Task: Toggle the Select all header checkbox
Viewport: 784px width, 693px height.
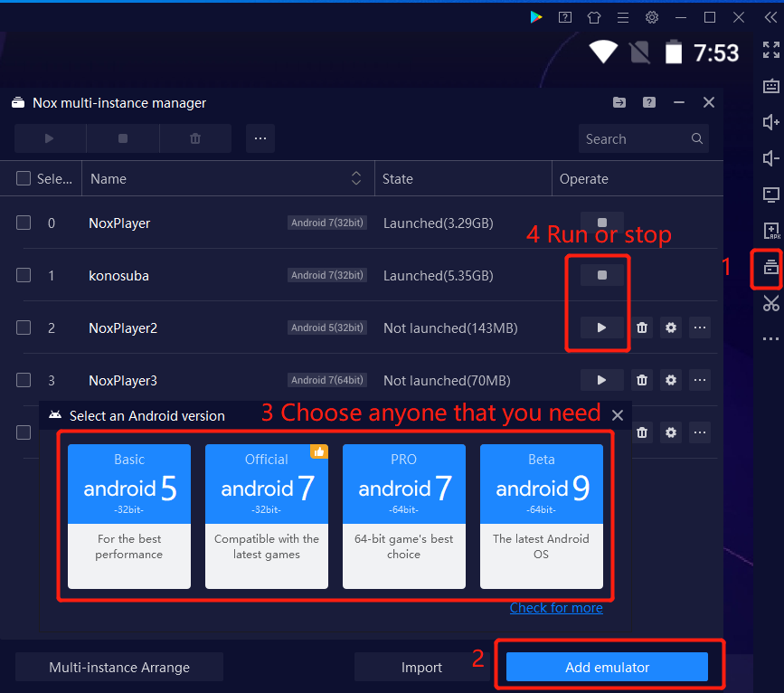Action: [24, 179]
